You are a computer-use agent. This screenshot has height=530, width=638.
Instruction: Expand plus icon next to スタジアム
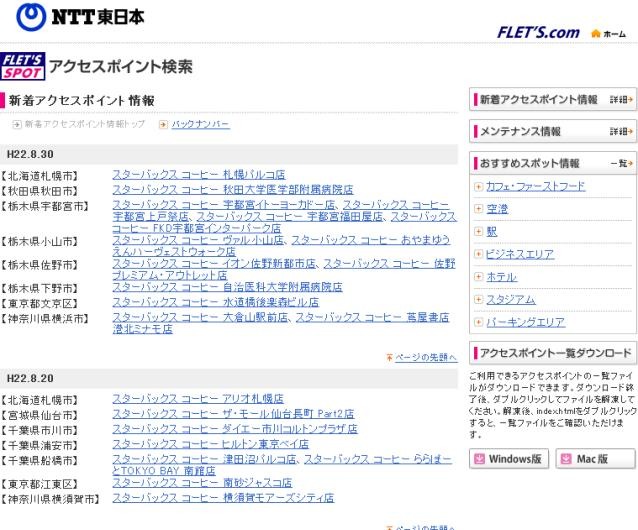(478, 300)
